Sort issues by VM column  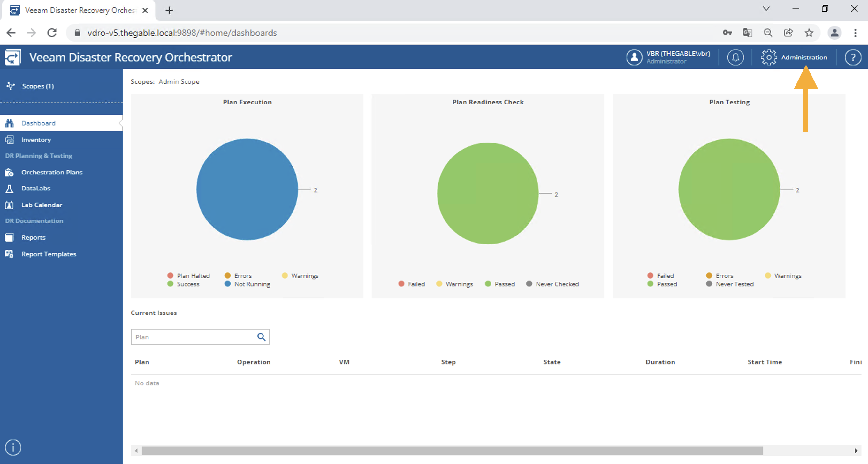(344, 362)
